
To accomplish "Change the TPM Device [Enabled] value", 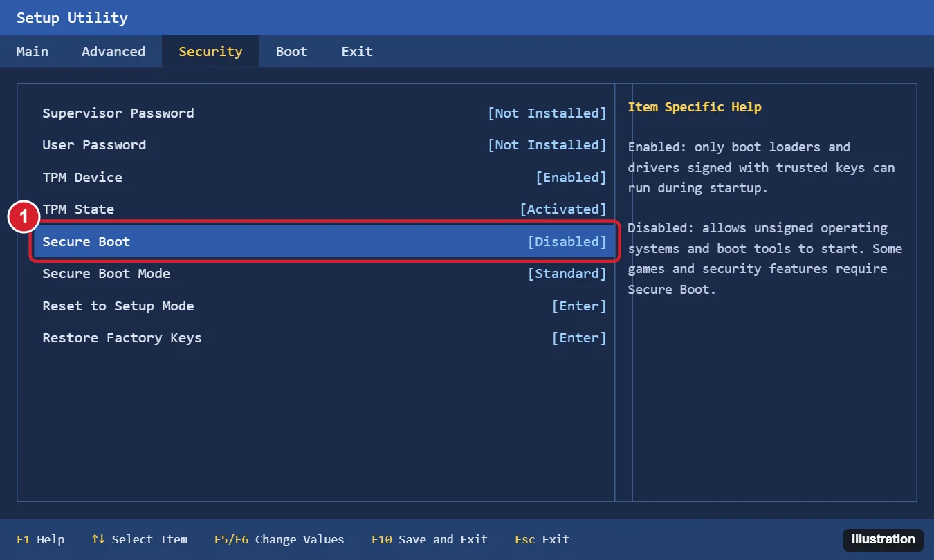I will click(x=571, y=178).
